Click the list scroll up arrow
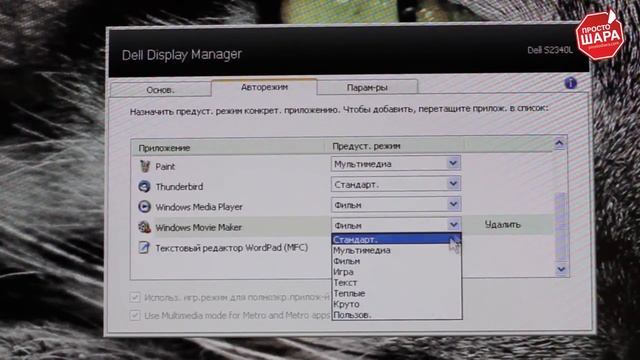The width and height of the screenshot is (640, 360). pos(559,143)
